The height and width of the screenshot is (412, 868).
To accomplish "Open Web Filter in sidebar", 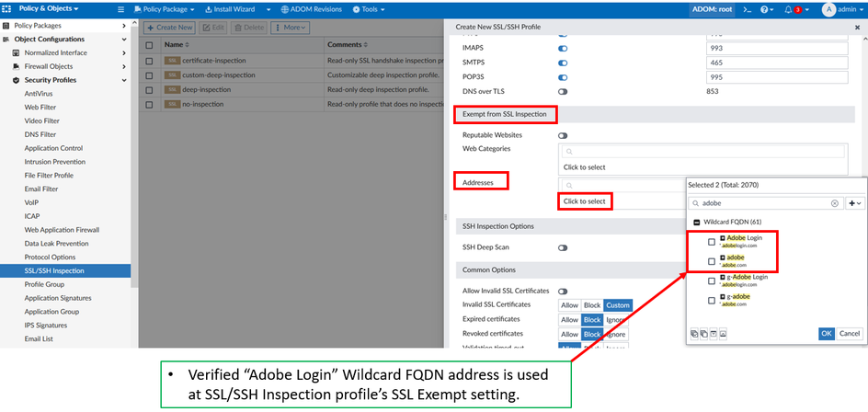I will coord(40,108).
